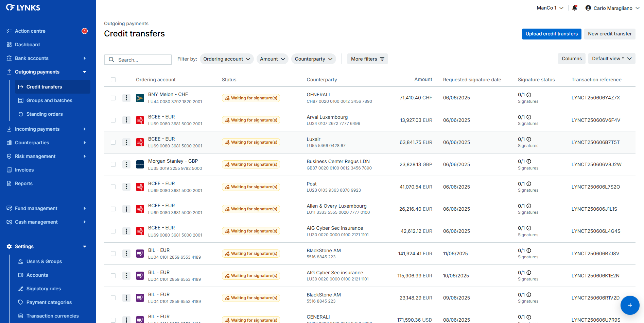Open row actions menu for Arval Luxembourg
The height and width of the screenshot is (323, 644).
coord(126,120)
